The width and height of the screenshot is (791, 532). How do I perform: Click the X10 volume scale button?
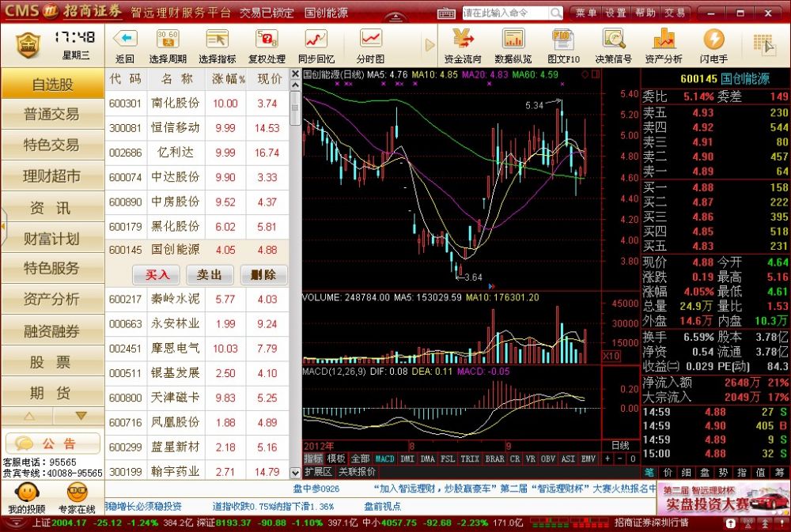[611, 356]
